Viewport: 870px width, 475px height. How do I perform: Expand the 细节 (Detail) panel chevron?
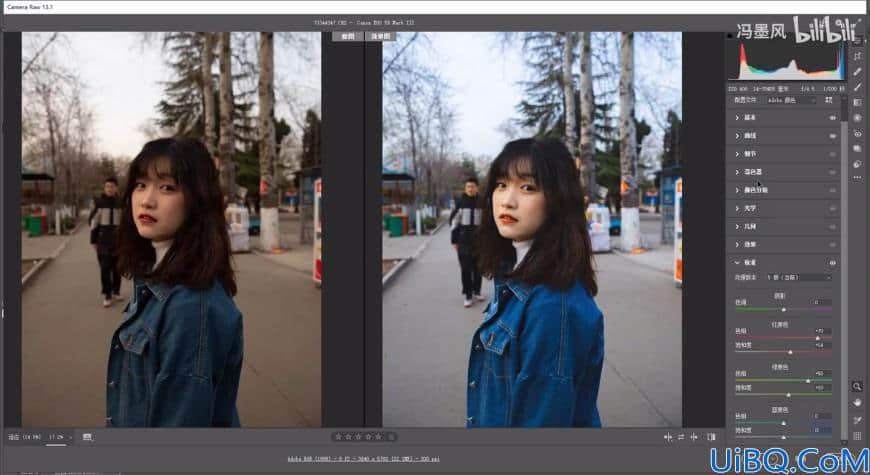click(737, 154)
